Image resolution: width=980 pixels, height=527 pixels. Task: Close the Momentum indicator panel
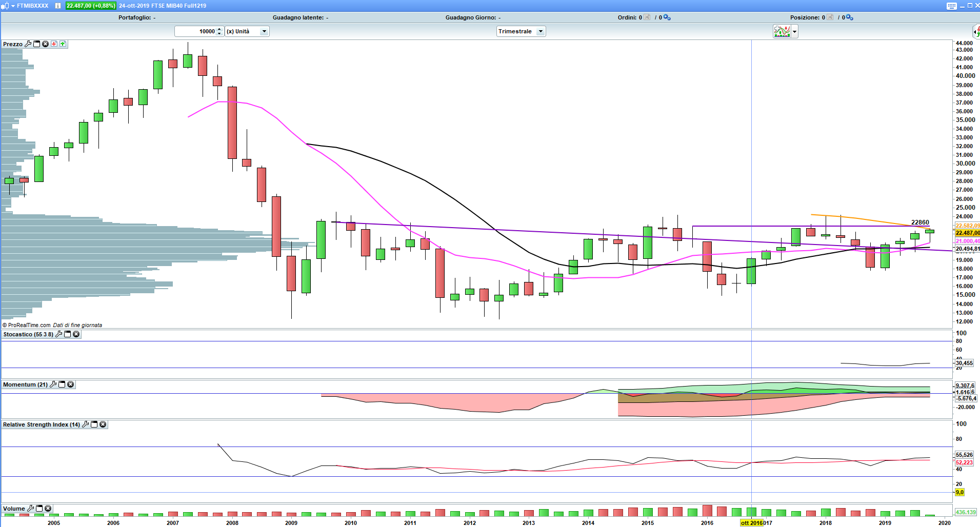click(71, 384)
